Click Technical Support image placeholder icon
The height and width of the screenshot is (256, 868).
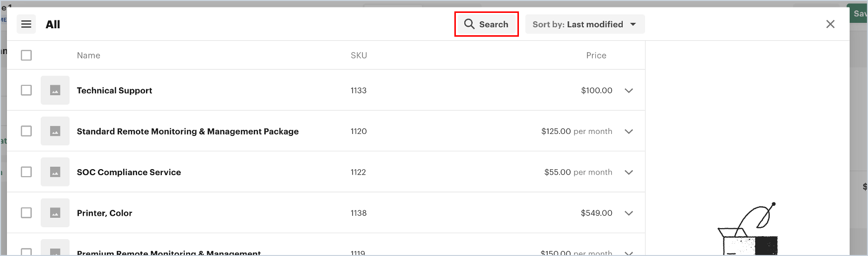pyautogui.click(x=55, y=90)
